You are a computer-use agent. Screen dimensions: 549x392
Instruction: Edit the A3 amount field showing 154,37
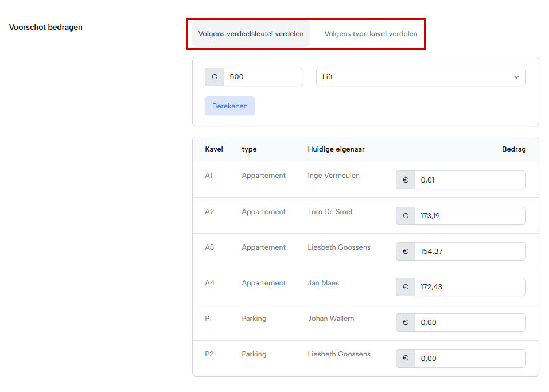[470, 251]
